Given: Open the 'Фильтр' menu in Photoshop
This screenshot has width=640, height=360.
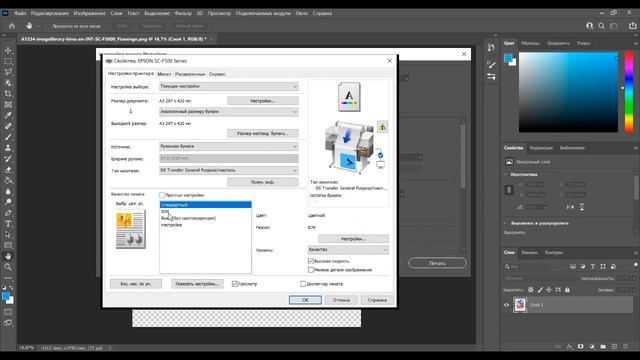Looking at the screenshot, I should (183, 13).
